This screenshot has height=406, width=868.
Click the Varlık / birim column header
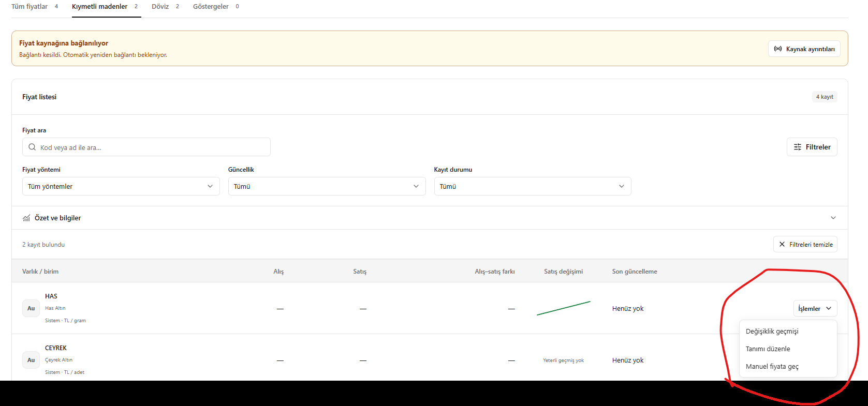(40, 272)
